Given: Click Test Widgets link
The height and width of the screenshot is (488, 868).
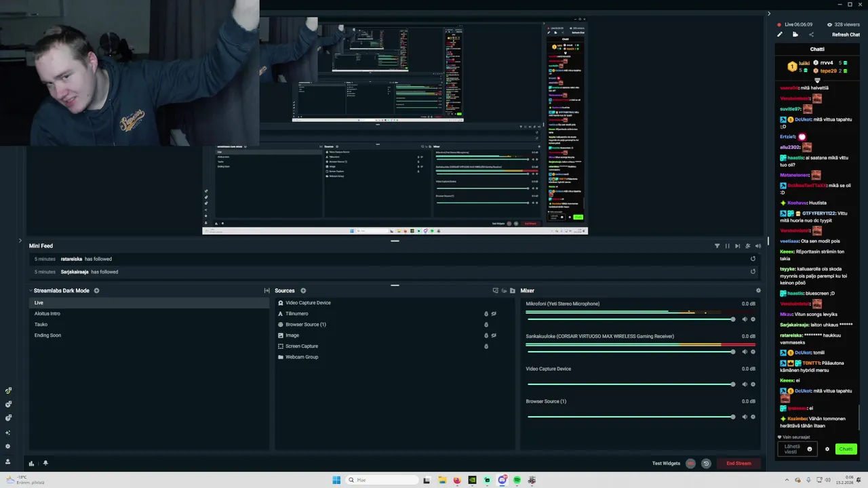Looking at the screenshot, I should pyautogui.click(x=666, y=464).
